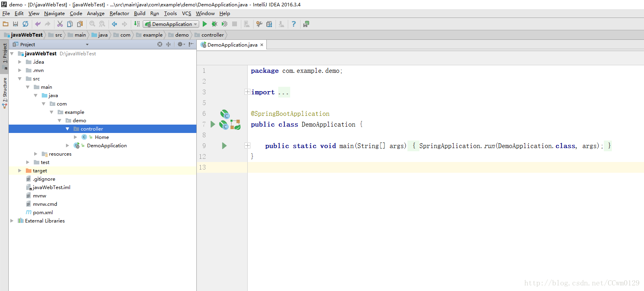Click javaWebTest breadcrumb
Viewport: 644px width, 291px height.
24,35
